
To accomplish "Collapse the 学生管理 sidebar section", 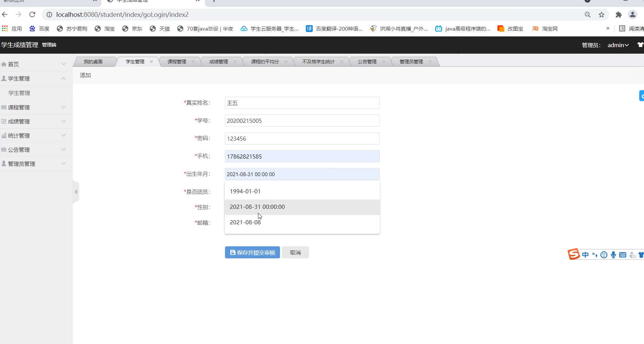I will 36,78.
